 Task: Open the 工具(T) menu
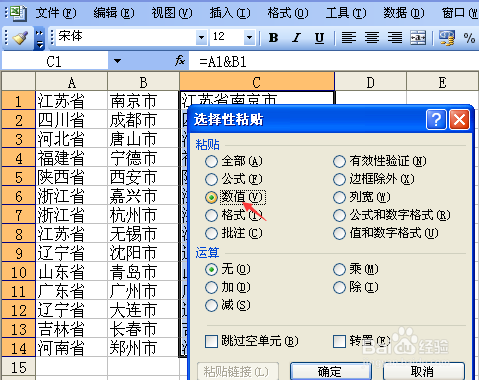pyautogui.click(x=346, y=13)
